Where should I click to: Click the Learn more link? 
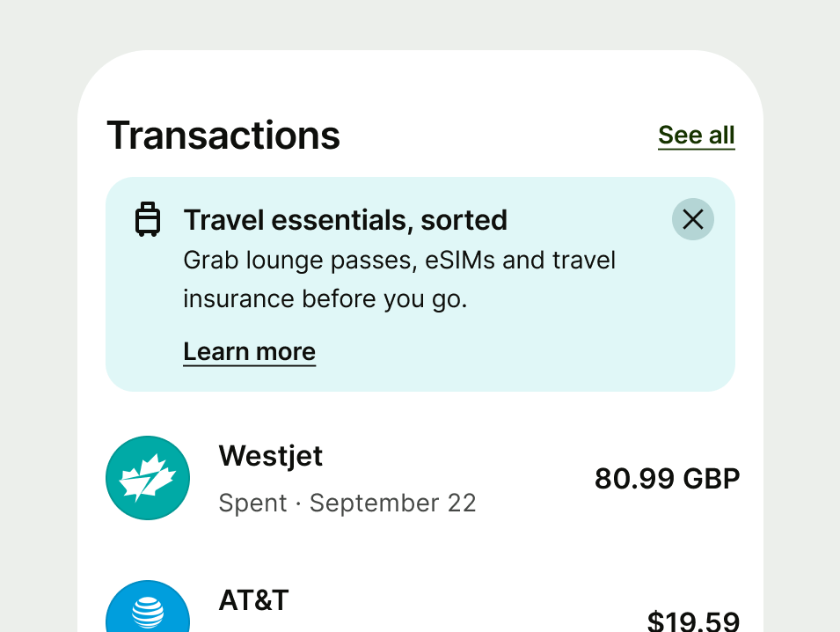(x=249, y=351)
